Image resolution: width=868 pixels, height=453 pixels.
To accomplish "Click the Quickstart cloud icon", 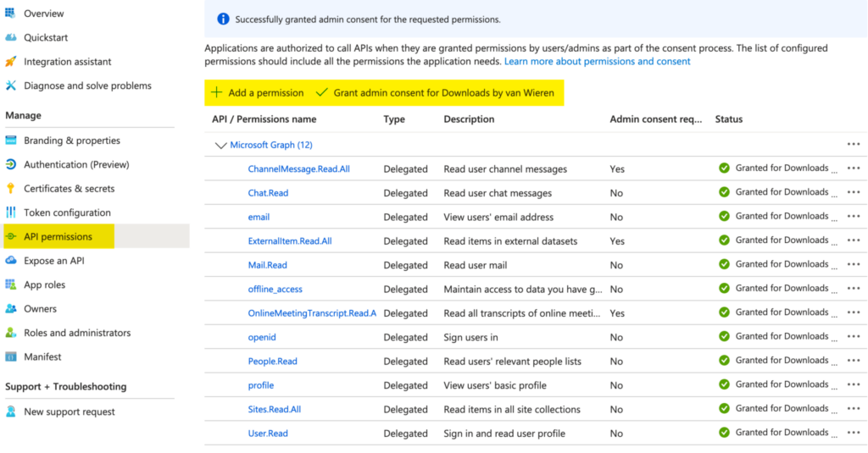I will (10, 37).
